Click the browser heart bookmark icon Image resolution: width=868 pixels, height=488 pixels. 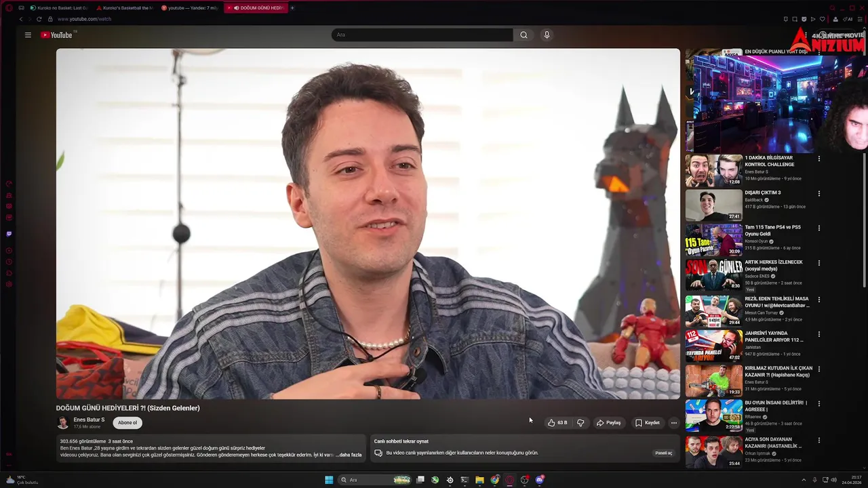[x=822, y=19]
